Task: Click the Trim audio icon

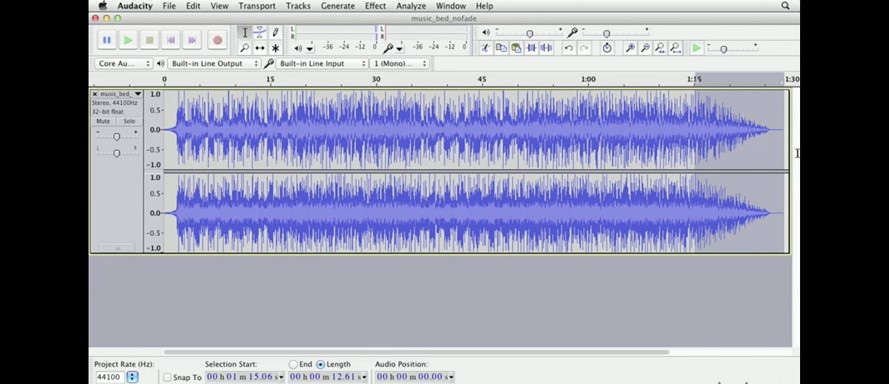Action: coord(531,48)
